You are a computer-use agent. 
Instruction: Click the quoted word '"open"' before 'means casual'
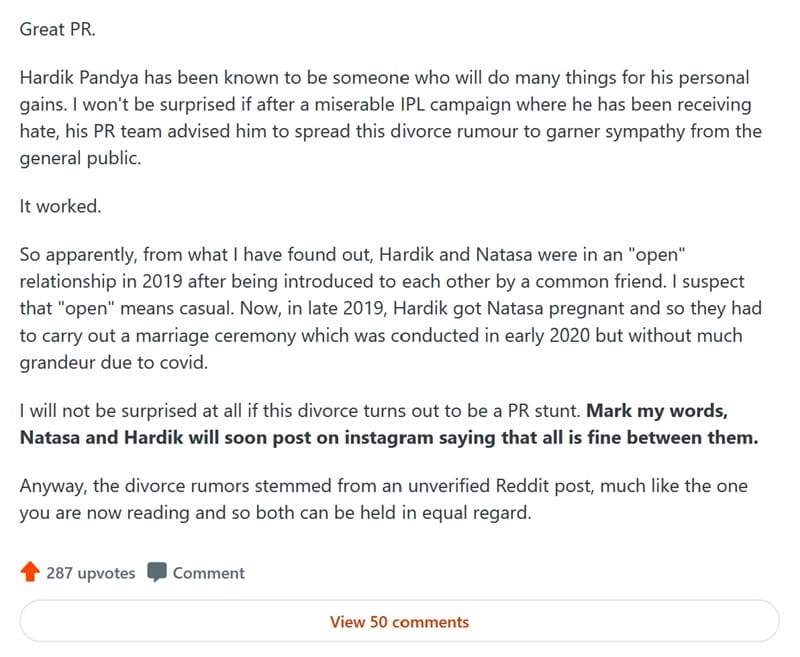[86, 308]
